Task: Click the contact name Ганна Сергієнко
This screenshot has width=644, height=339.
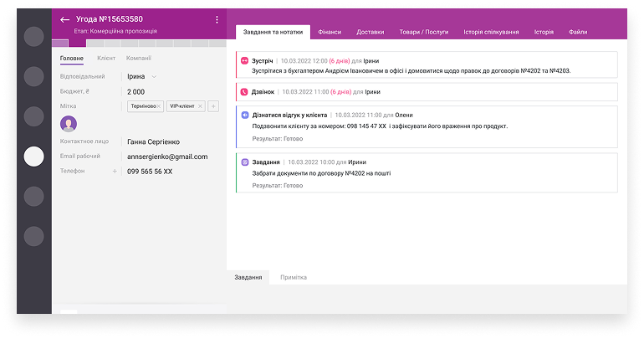Action: [x=153, y=141]
